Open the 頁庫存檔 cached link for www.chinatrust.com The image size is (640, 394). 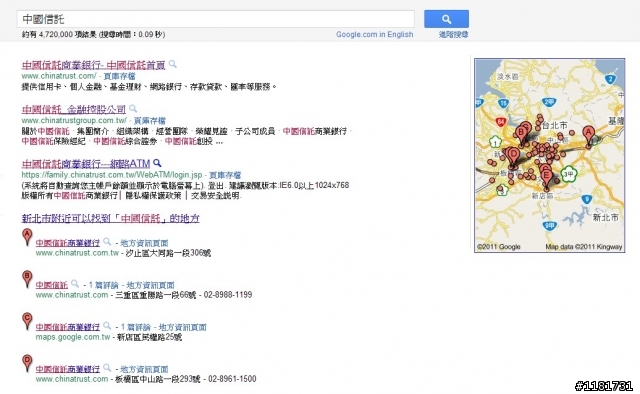click(x=119, y=76)
